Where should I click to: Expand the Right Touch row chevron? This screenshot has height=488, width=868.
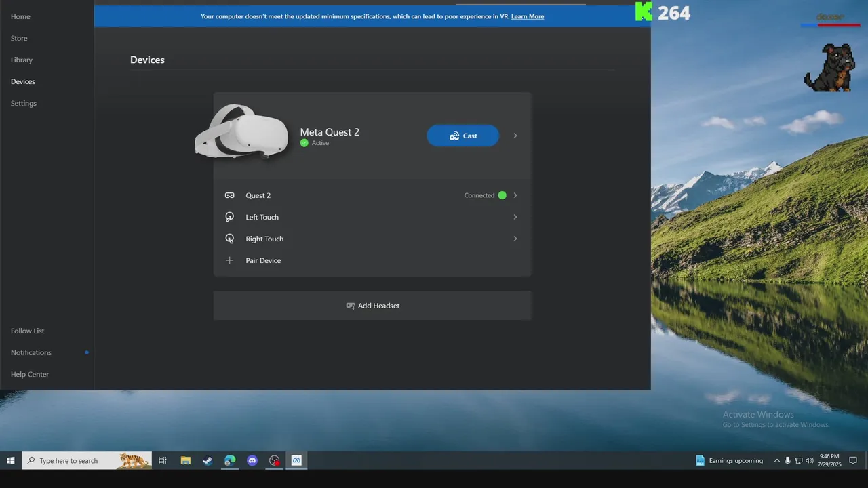515,239
